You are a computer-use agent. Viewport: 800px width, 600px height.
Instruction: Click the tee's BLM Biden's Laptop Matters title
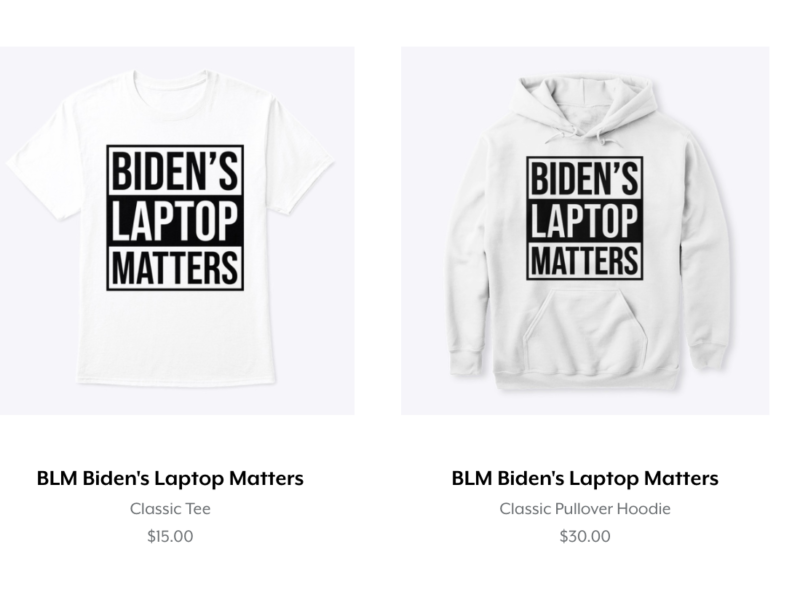170,479
